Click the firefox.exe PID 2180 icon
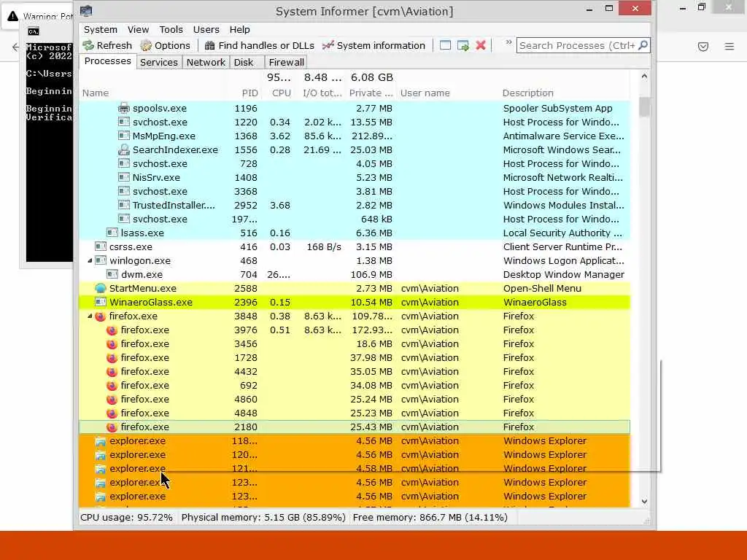747x560 pixels. (112, 427)
